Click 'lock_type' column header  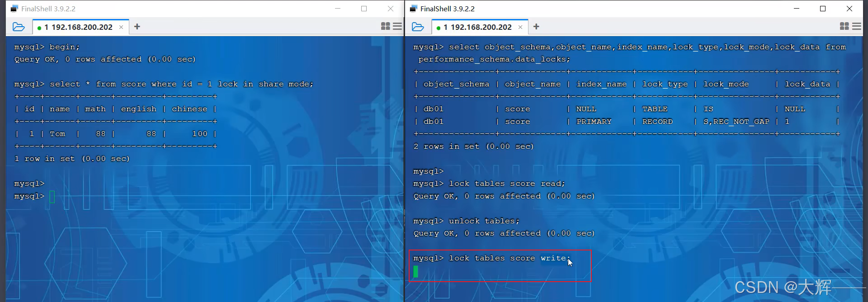[665, 84]
